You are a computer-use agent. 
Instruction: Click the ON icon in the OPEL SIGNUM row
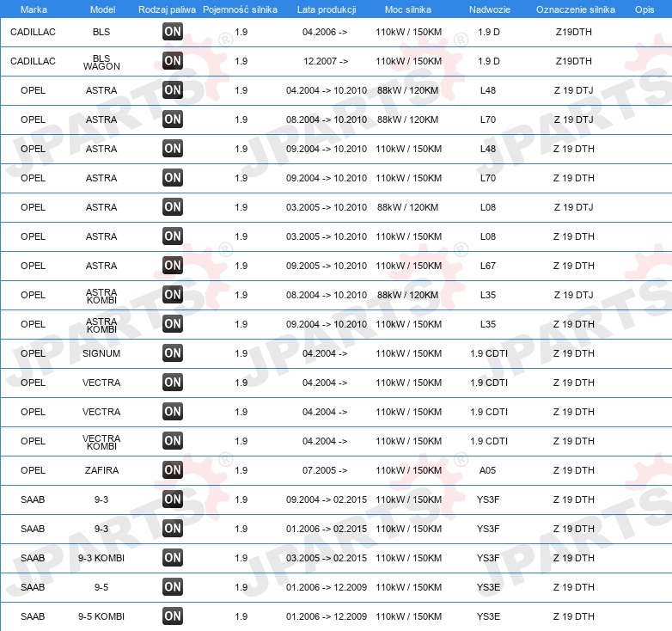pyautogui.click(x=173, y=353)
